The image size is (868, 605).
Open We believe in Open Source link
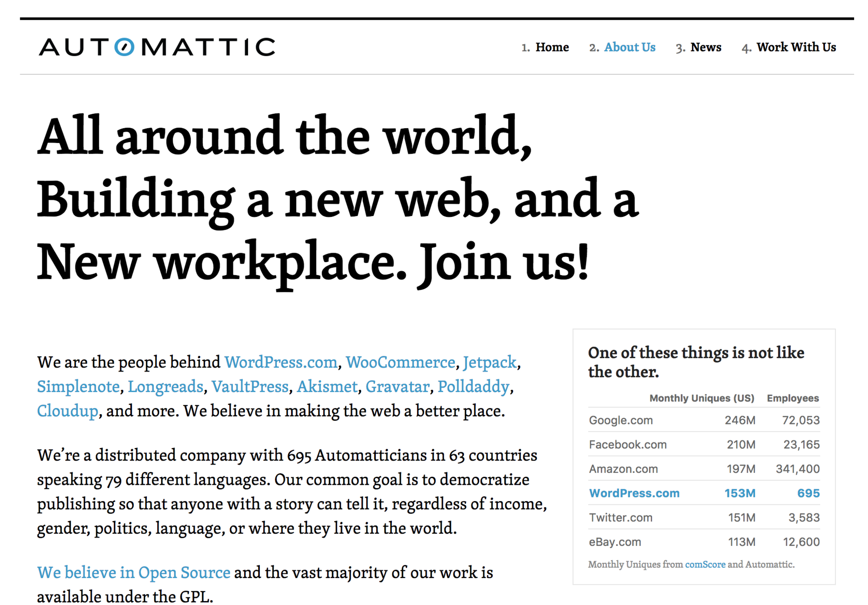pos(133,572)
